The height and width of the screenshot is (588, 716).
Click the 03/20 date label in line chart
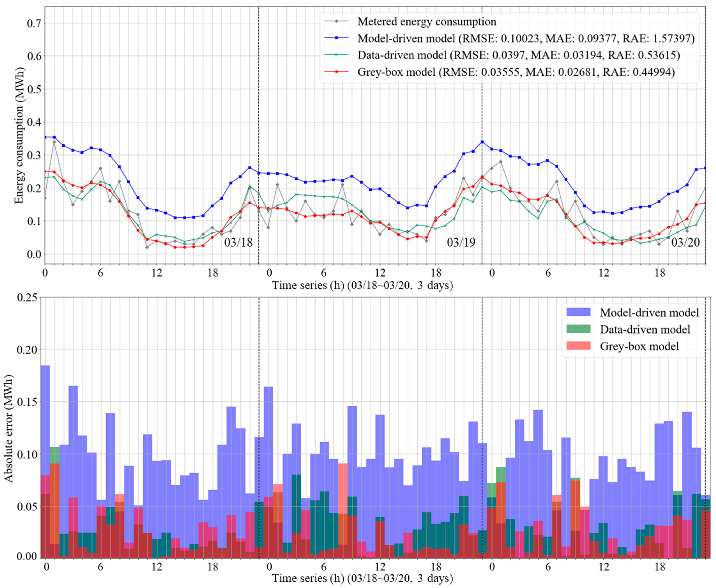tap(685, 243)
